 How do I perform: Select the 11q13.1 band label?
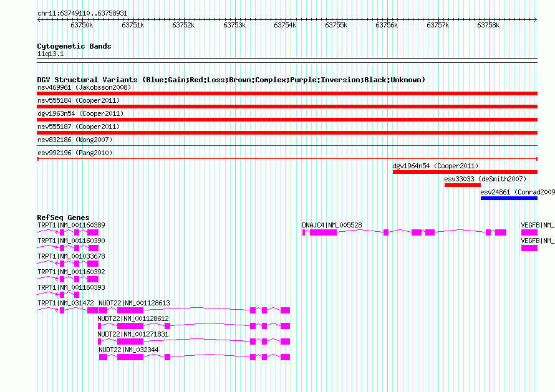(x=51, y=54)
